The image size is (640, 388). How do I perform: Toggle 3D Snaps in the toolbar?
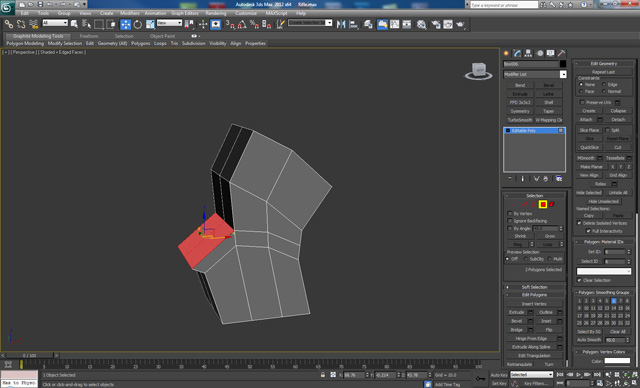(230, 24)
